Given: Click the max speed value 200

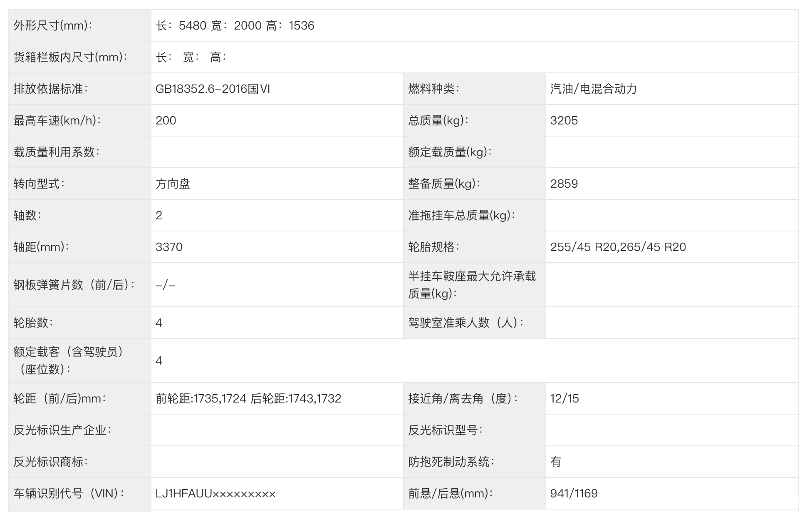Looking at the screenshot, I should (166, 121).
